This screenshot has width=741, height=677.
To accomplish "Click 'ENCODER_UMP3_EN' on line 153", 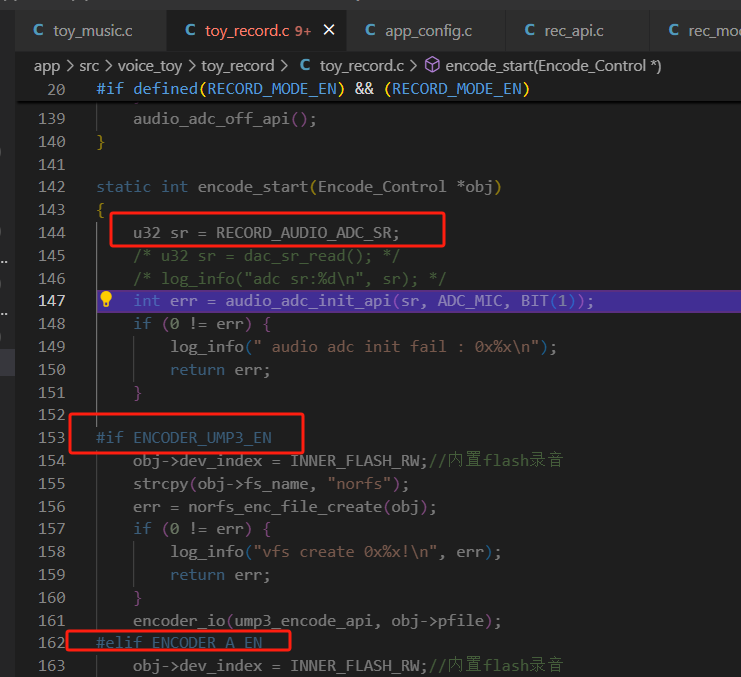I will click(202, 438).
